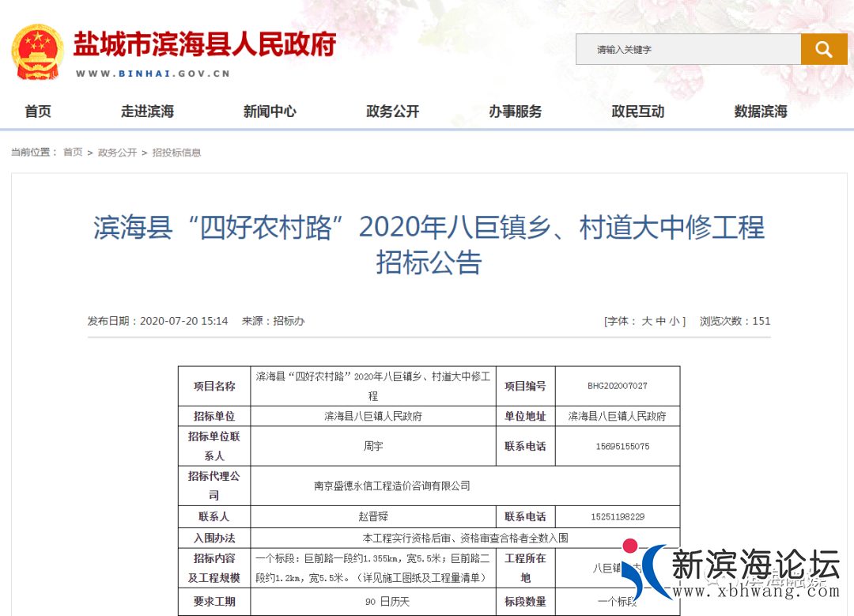Click the 首页 breadcrumb link
This screenshot has width=854, height=616.
[x=72, y=152]
